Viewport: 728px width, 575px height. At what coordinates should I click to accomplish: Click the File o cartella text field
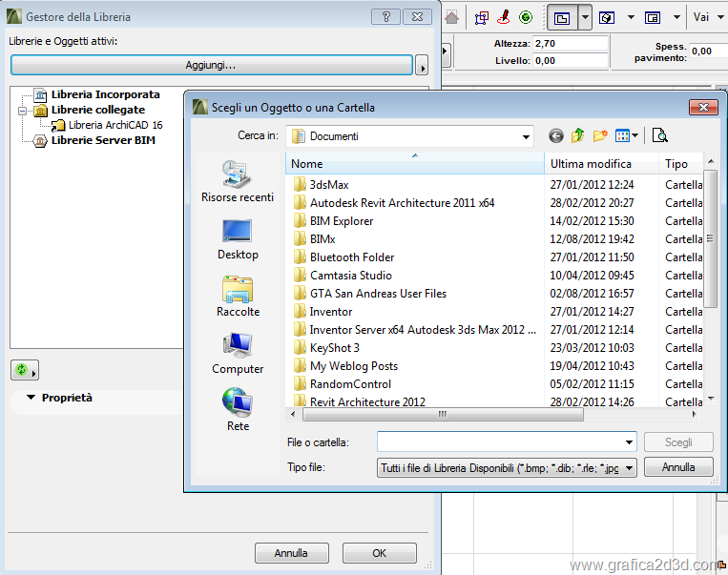(499, 442)
